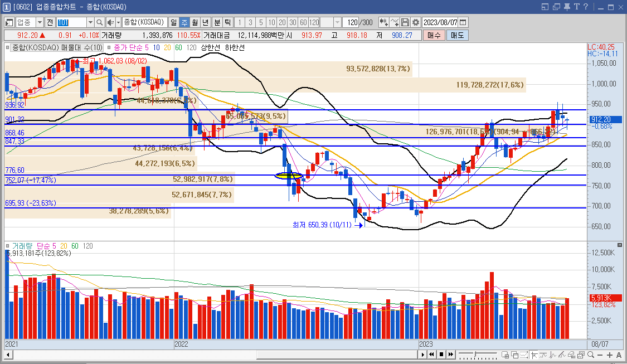Click the minus zoom-out icon

[600, 355]
